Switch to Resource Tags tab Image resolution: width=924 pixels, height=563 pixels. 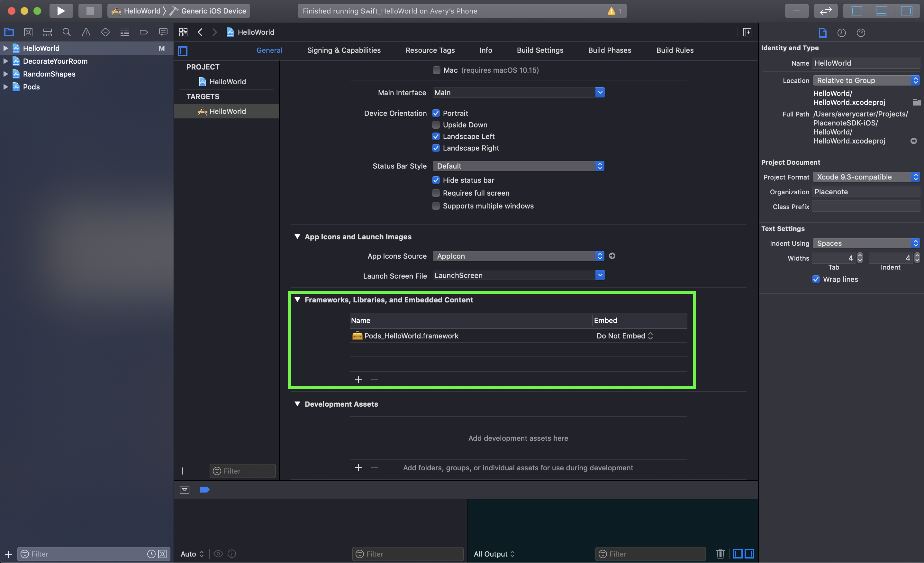click(x=430, y=50)
